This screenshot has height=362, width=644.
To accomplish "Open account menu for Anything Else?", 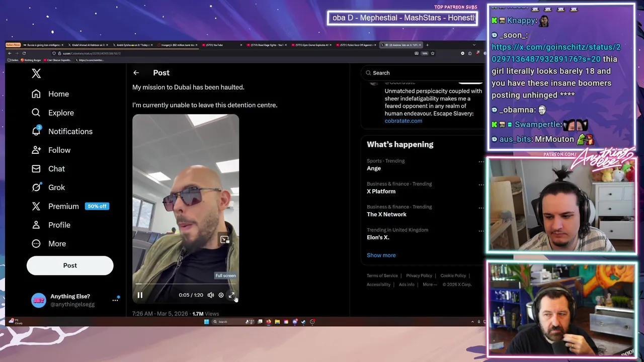I will pyautogui.click(x=115, y=300).
